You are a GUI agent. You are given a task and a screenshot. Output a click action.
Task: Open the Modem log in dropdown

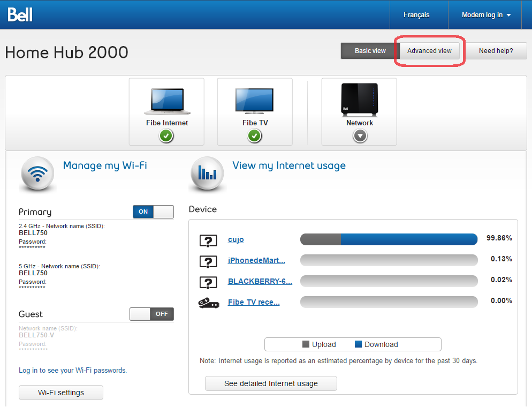(486, 14)
